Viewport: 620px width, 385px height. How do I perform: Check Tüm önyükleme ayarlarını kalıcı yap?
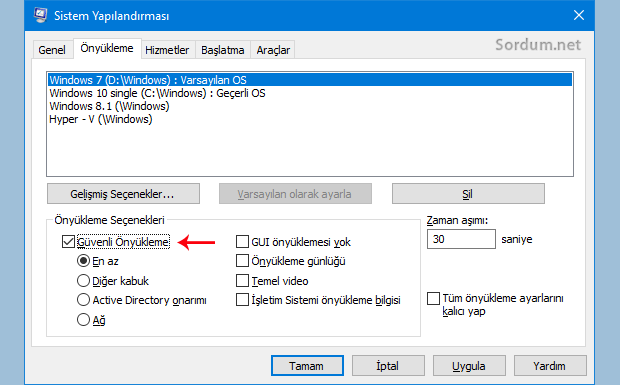click(x=433, y=298)
